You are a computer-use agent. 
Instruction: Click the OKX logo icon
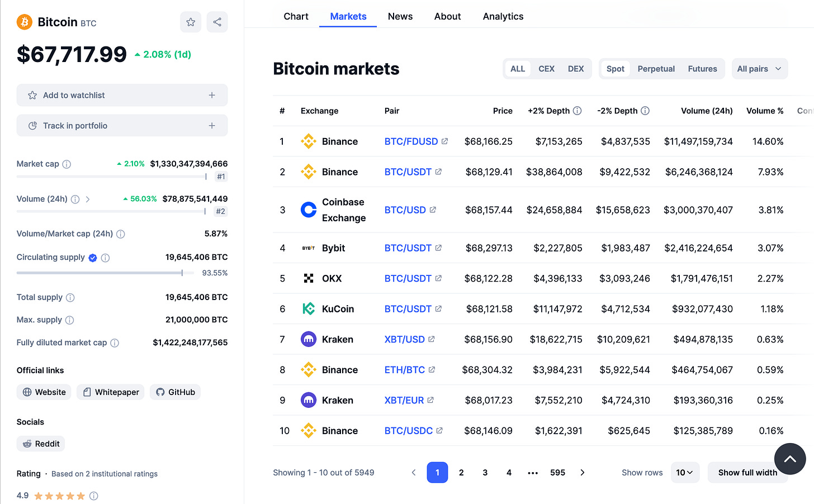[x=309, y=278]
